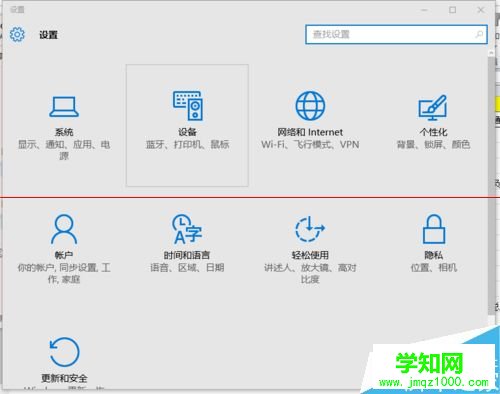Click the 时间和语言 title text

(187, 255)
